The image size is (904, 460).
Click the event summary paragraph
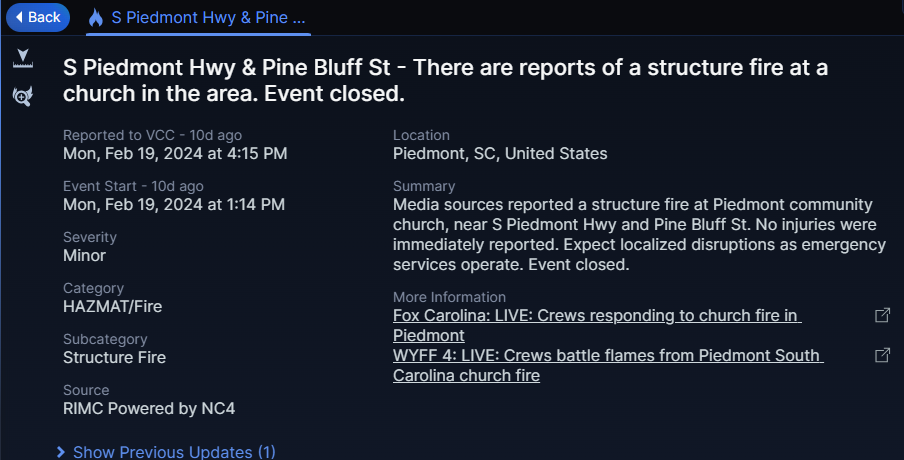coord(640,234)
